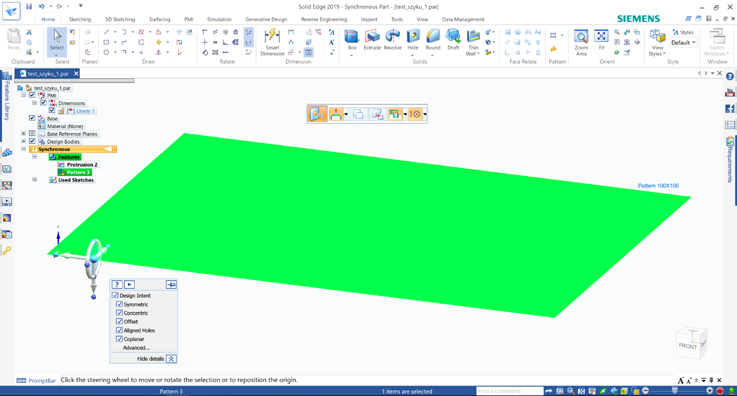Disable the Aligned Holes checkbox
The image size is (737, 396).
119,330
